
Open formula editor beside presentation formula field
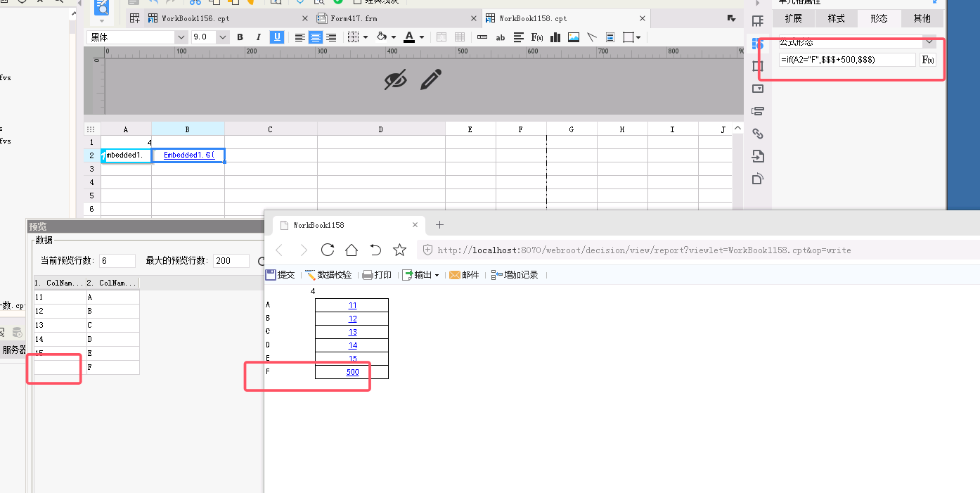pos(928,60)
